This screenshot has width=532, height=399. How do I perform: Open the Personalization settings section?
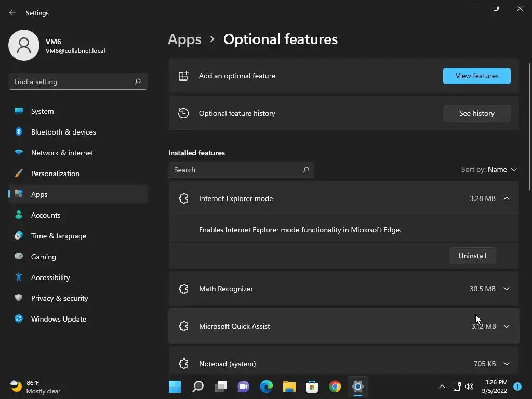click(x=55, y=174)
